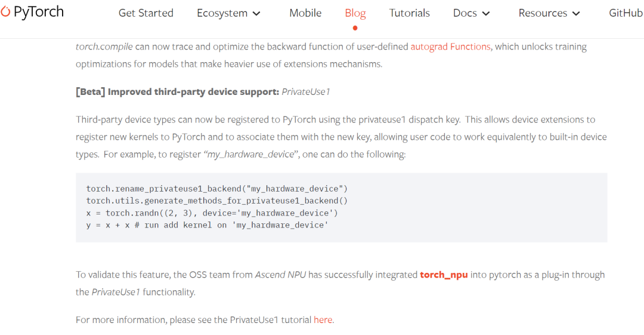This screenshot has height=335, width=644.
Task: Follow the torch_npu link
Action: click(444, 275)
